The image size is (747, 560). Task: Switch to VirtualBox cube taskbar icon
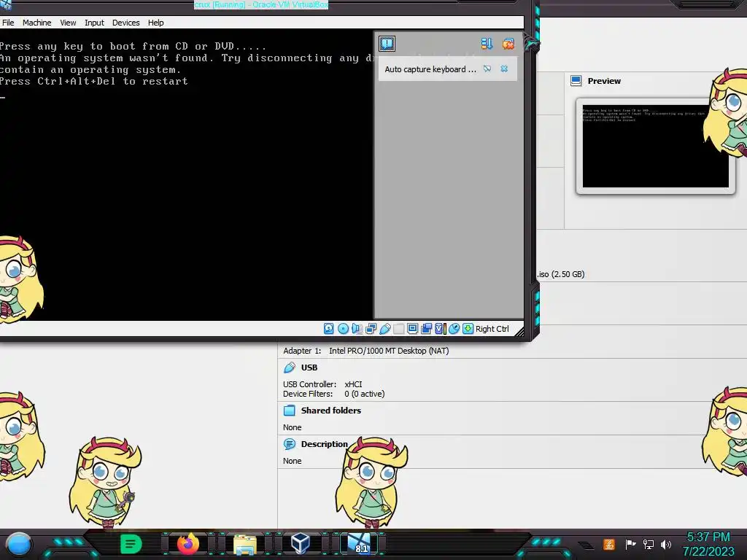pyautogui.click(x=300, y=543)
